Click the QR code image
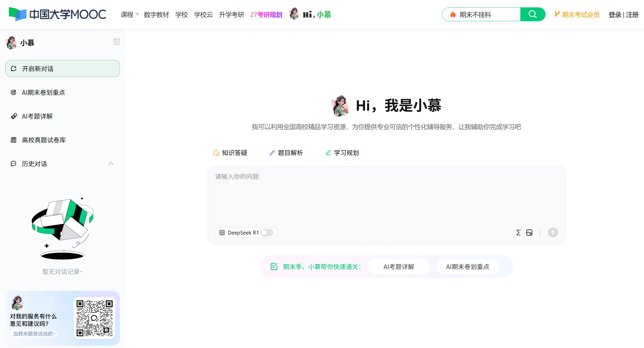This screenshot has width=644, height=348. pos(95,318)
